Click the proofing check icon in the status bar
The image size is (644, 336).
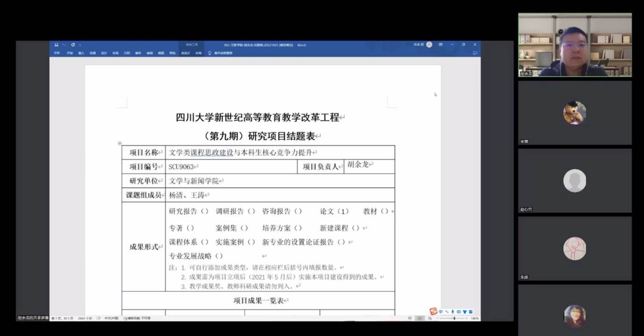click(x=99, y=318)
